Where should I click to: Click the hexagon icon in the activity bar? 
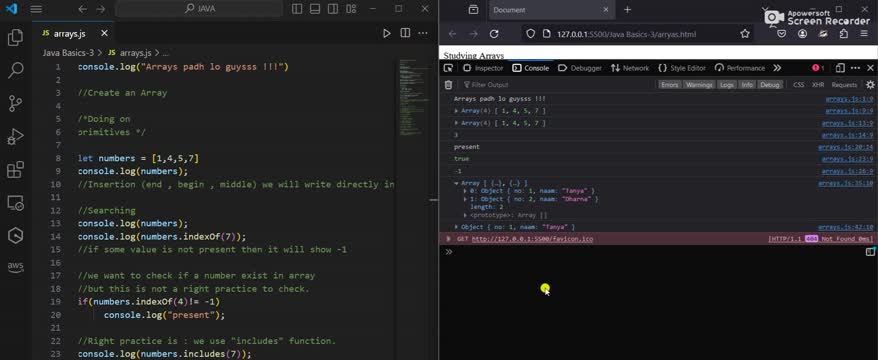click(15, 236)
